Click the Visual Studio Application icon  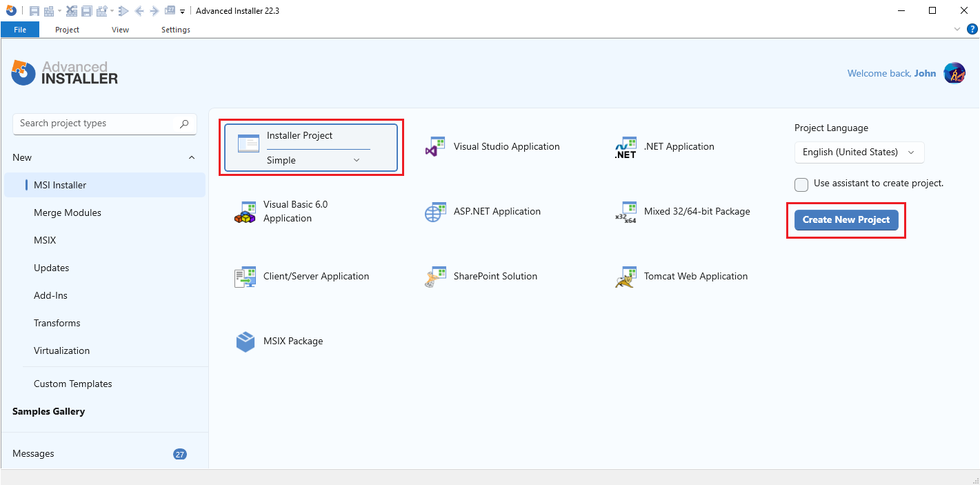tap(436, 147)
